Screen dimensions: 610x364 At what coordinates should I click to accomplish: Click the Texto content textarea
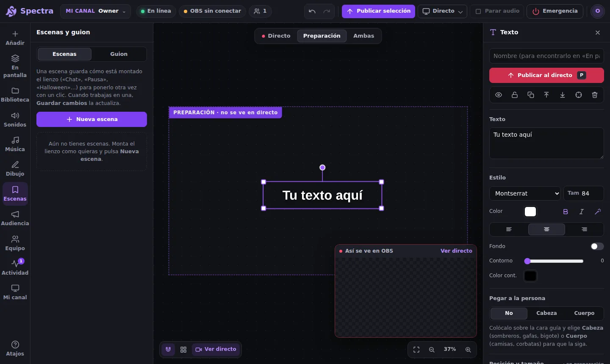pos(546,143)
